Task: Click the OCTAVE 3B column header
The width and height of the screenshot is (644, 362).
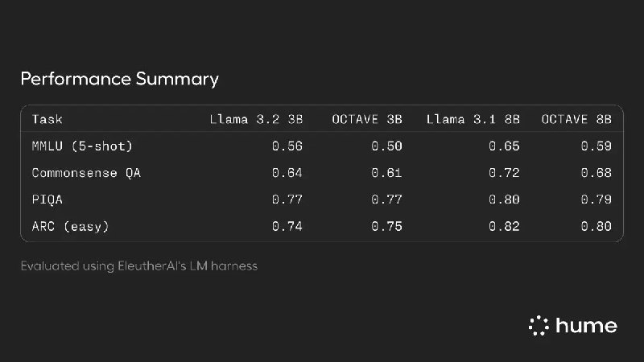Action: (366, 119)
